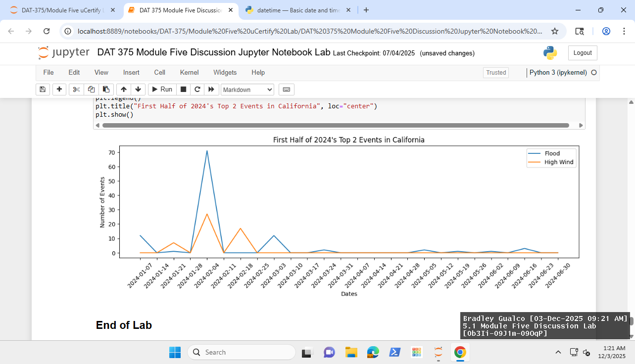635x364 pixels.
Task: Open a new browser tab
Action: pyautogui.click(x=366, y=10)
